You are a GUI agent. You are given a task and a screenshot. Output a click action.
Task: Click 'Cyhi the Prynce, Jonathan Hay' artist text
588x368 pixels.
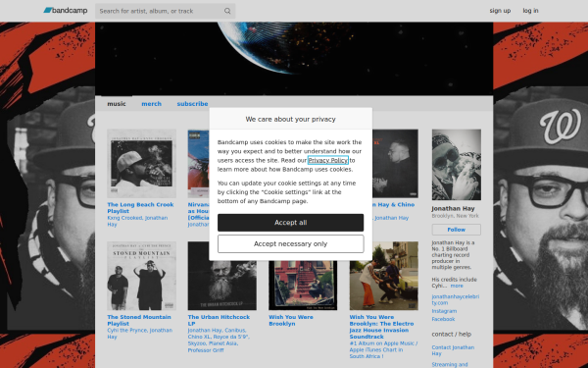pyautogui.click(x=139, y=334)
